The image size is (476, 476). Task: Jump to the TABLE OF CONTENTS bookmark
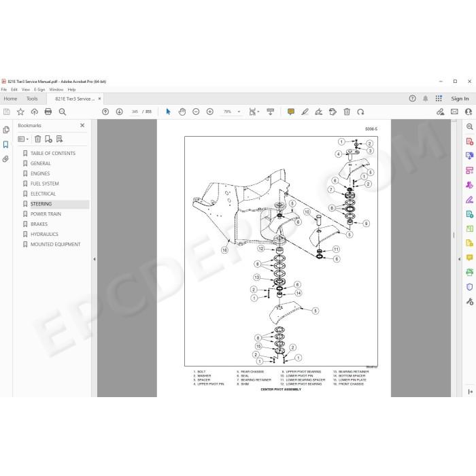pyautogui.click(x=53, y=153)
